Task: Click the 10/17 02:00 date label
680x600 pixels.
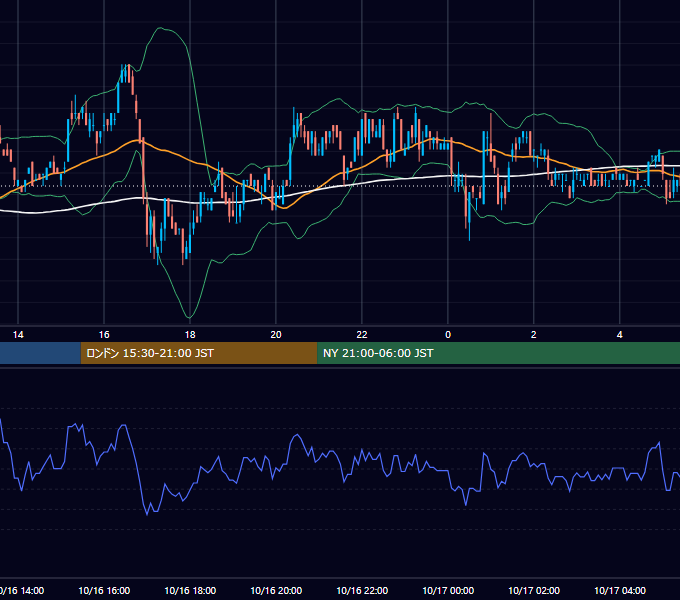Action: coord(534,590)
